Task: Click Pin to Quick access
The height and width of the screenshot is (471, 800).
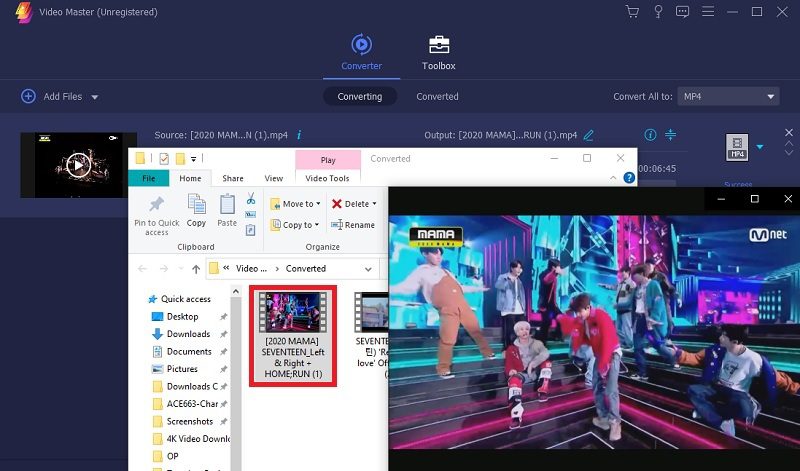Action: pyautogui.click(x=157, y=215)
